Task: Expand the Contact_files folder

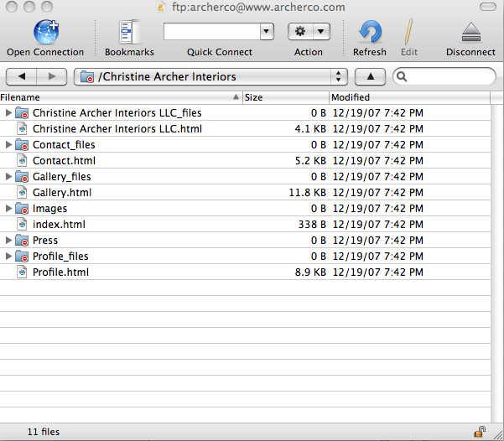Action: point(8,145)
